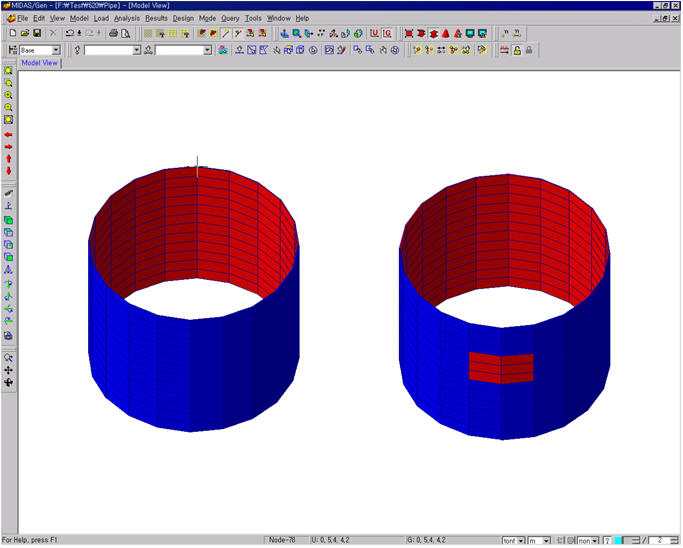Screen dimensions: 683x548
Task: Toggle the Snap to Line pencil icon
Action: point(226,33)
